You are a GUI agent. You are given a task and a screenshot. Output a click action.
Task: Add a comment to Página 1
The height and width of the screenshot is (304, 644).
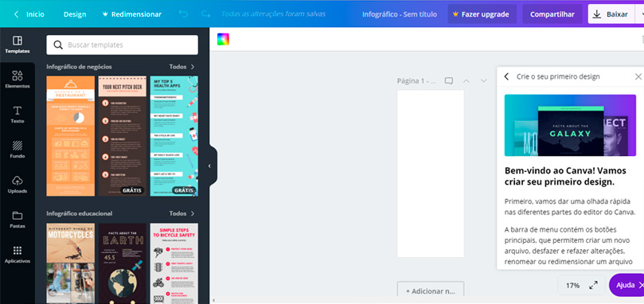[449, 81]
